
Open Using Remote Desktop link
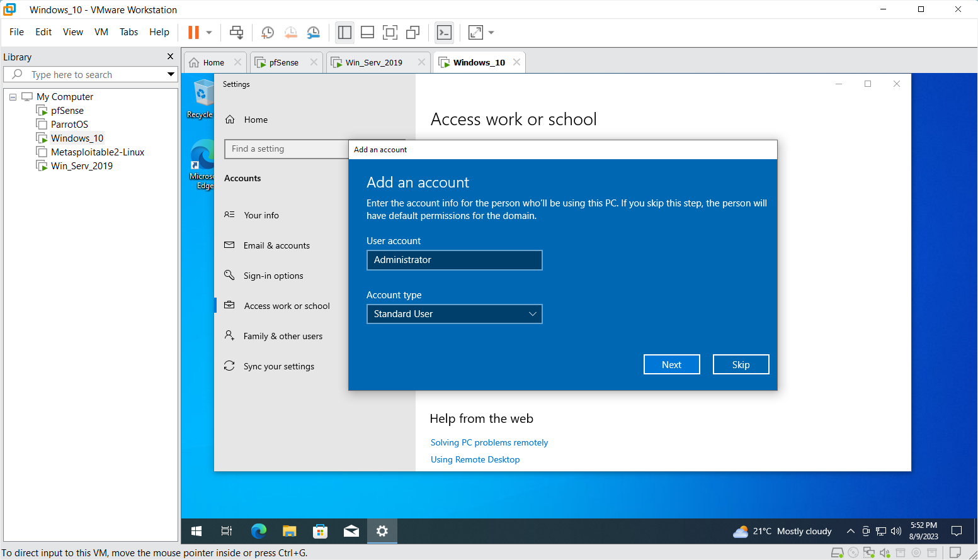[x=475, y=459]
